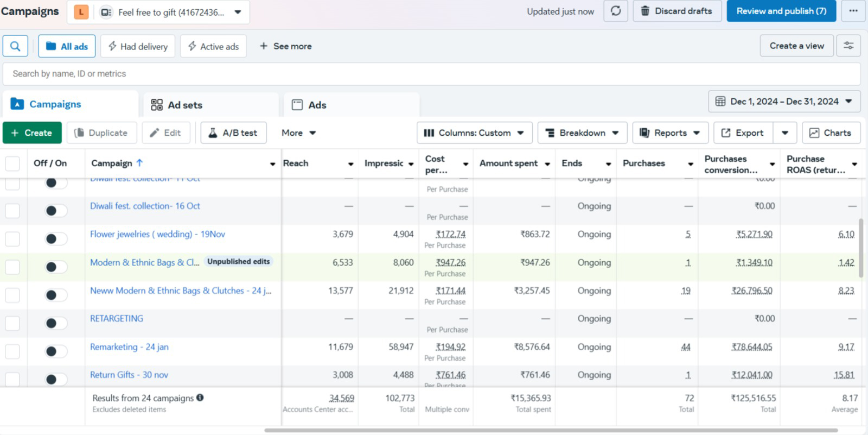868x435 pixels.
Task: Toggle the Remarketing - 24 jan campaign switch
Action: pyautogui.click(x=56, y=351)
